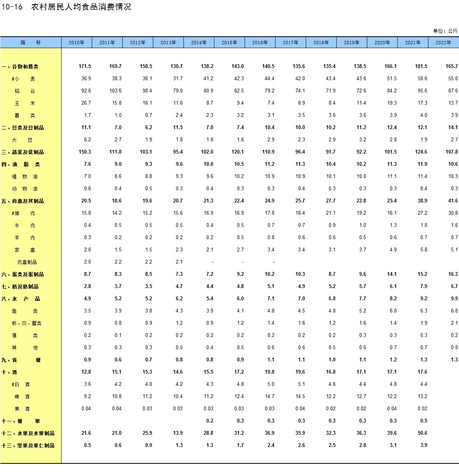Click the 单位：公斤 unit label

[x=445, y=31]
